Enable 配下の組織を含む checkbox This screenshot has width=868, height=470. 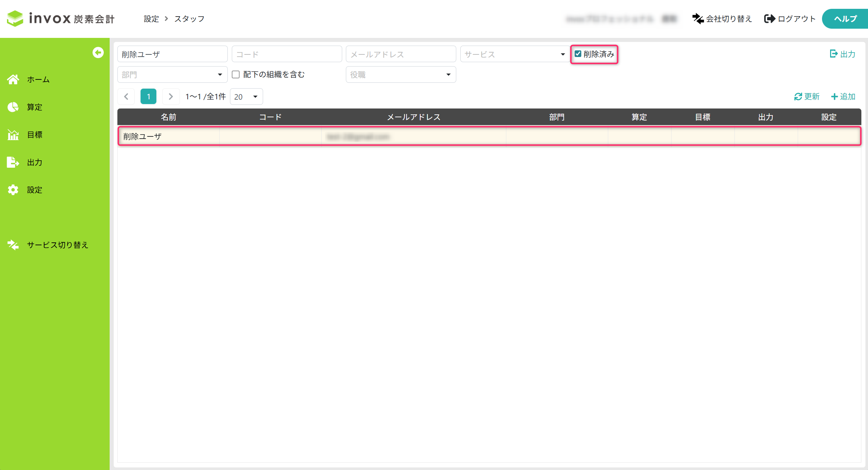(x=236, y=75)
